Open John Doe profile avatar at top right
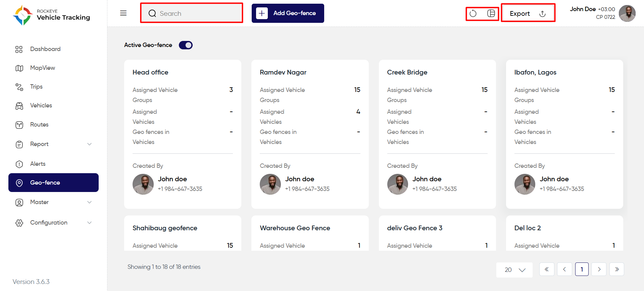Viewport: 644px width, 291px height. point(627,13)
